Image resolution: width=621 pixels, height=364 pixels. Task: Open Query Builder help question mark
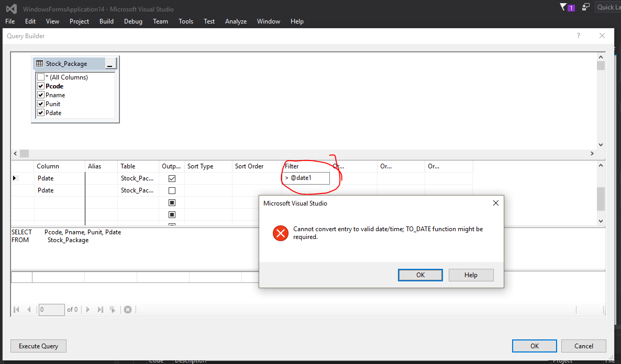tap(579, 36)
